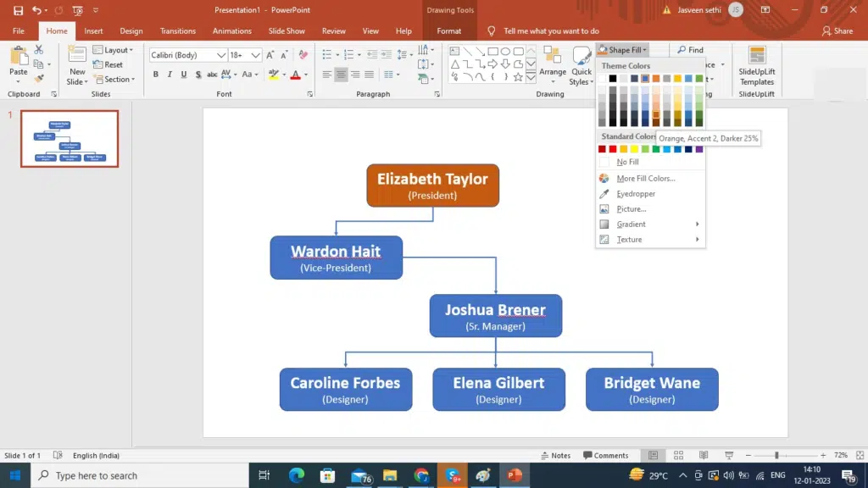Choose More Fill Colors from menu
This screenshot has width=868, height=488.
[x=645, y=179]
